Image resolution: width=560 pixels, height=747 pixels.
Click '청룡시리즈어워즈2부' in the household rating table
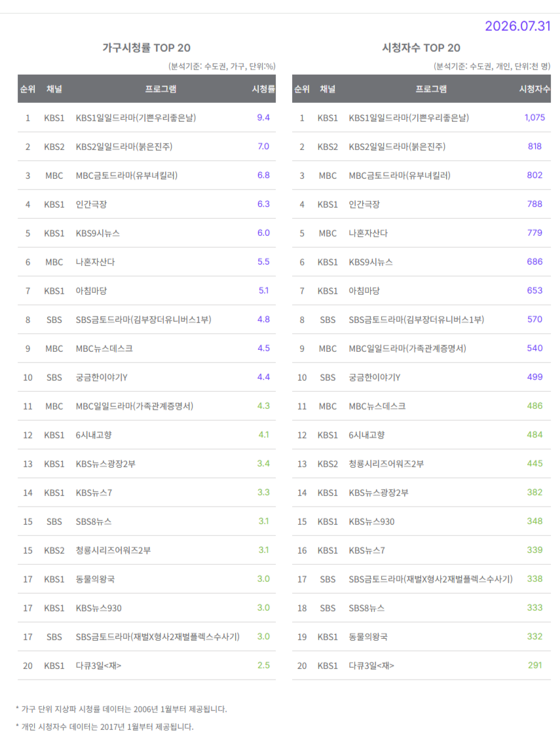coord(113,550)
